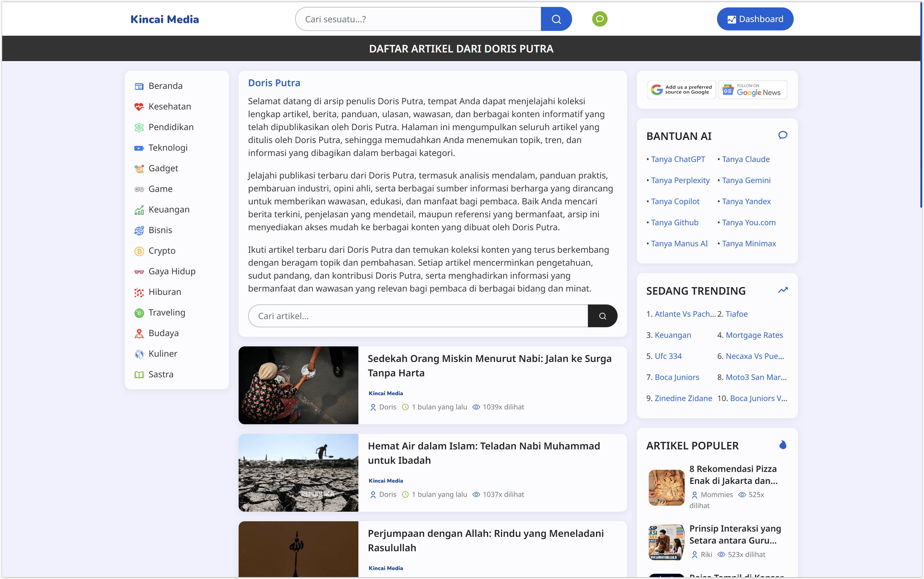
Task: Click the Sedekah article thumbnail image
Action: (298, 385)
